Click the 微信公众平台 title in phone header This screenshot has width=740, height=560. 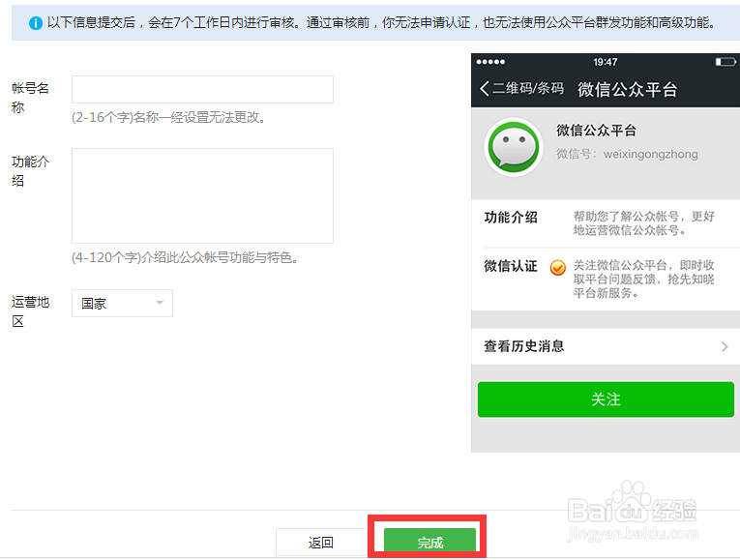628,89
